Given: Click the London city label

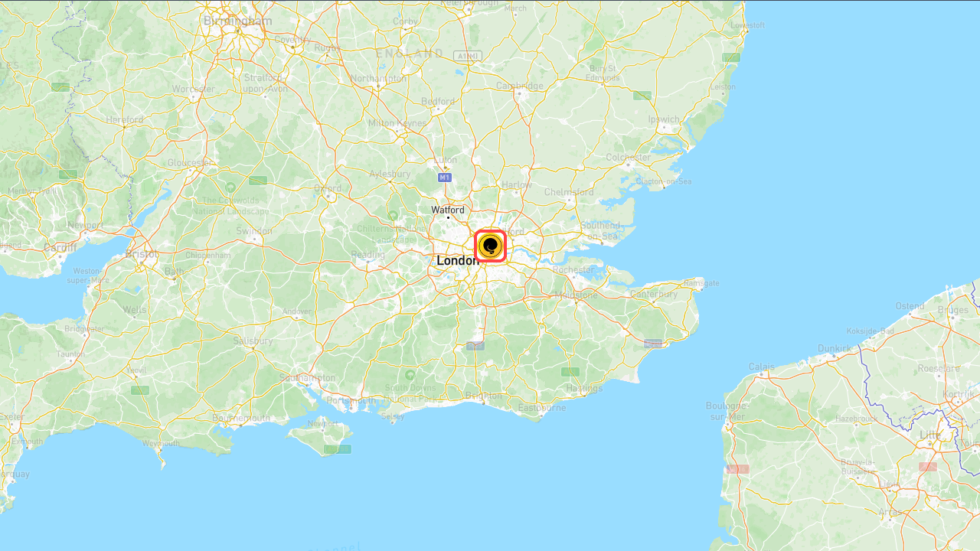Looking at the screenshot, I should (x=457, y=260).
